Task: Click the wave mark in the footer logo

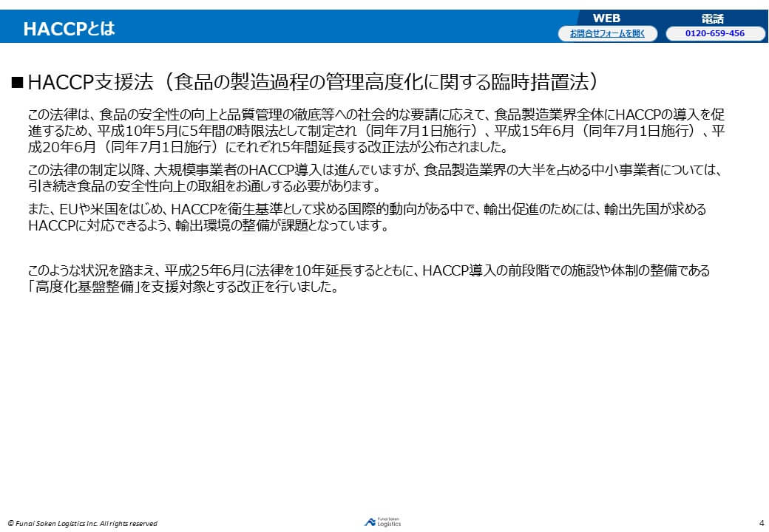Action: [369, 520]
